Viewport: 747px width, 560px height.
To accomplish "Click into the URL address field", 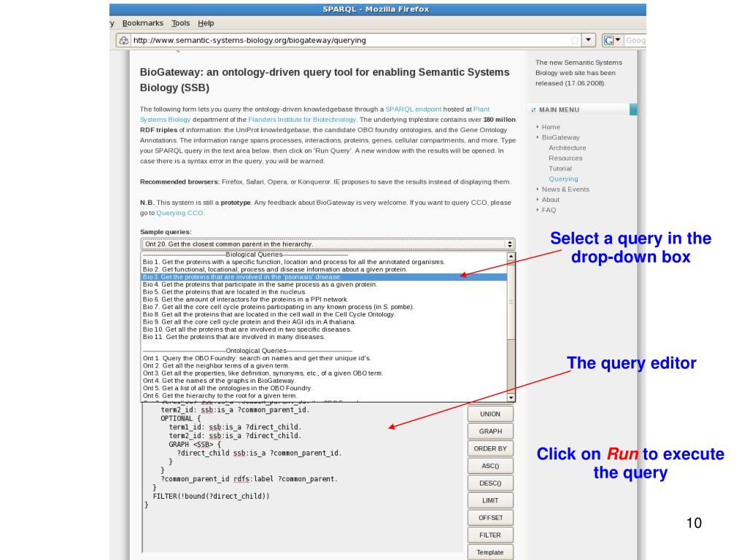I will click(350, 41).
